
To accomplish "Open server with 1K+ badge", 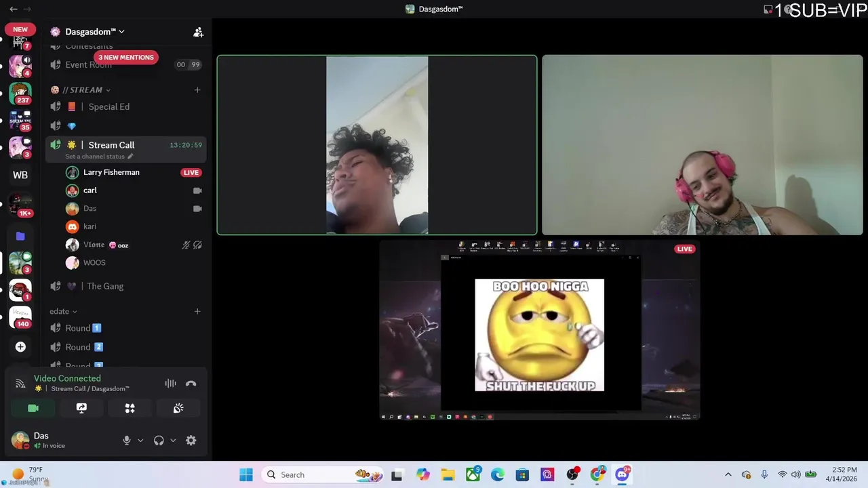I will pyautogui.click(x=20, y=205).
